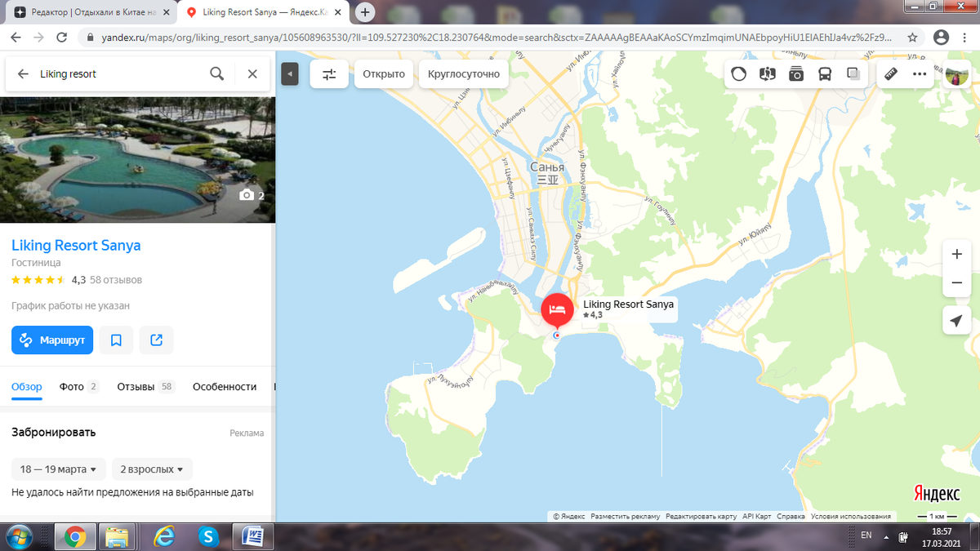Switch to the 'Фото' tab

click(x=79, y=387)
